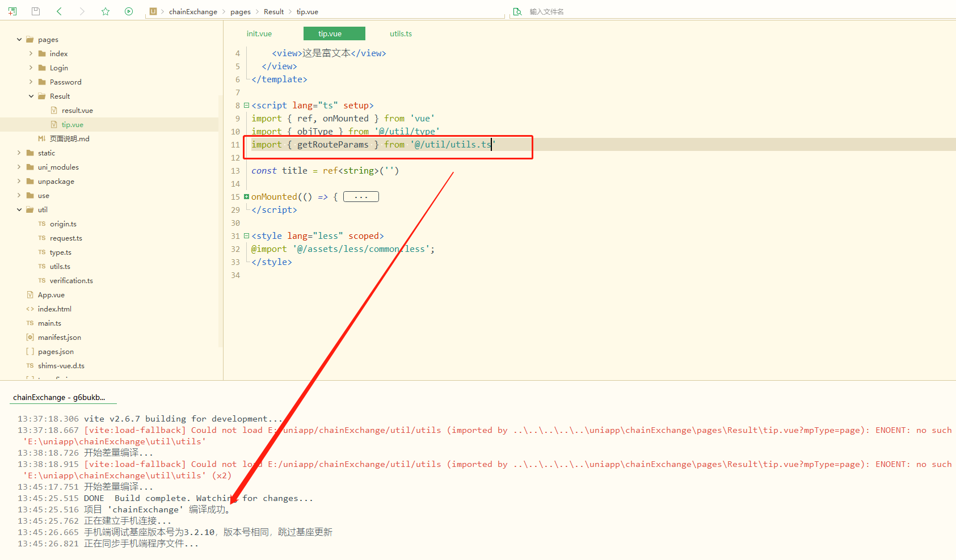Screen dimensions: 956x560
Task: Click the file search magnifier icon
Action: pos(517,11)
